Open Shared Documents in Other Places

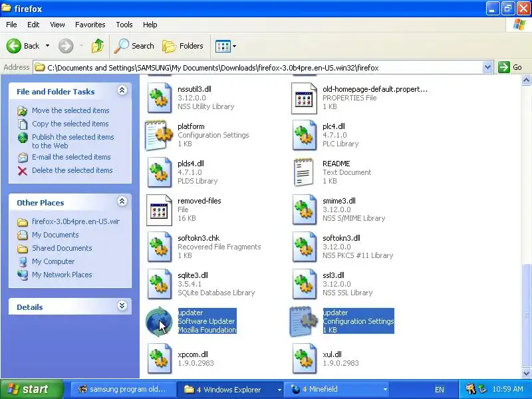click(x=62, y=248)
